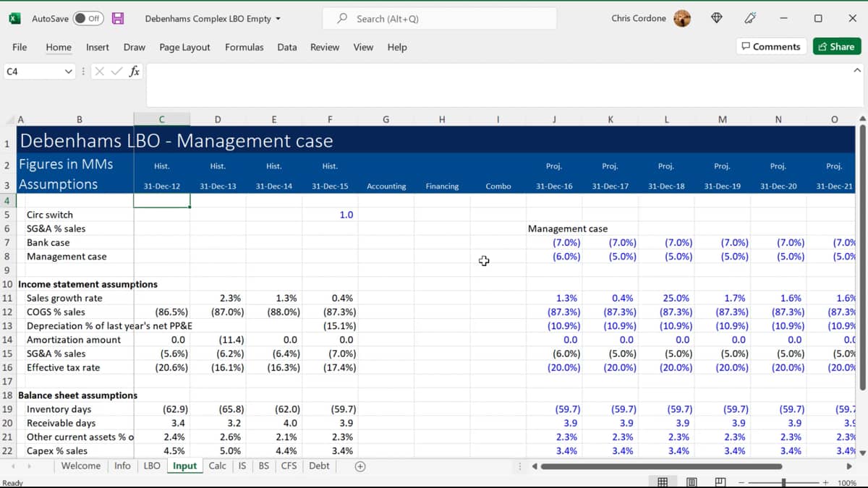Click horizontal scrollbar right arrow
The width and height of the screenshot is (868, 488).
click(x=850, y=466)
